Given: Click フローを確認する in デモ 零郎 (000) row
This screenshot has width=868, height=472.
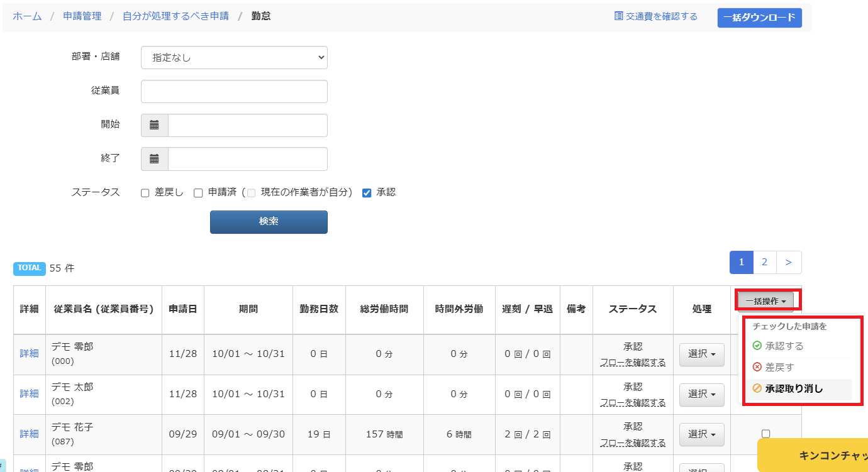Looking at the screenshot, I should click(x=633, y=363).
